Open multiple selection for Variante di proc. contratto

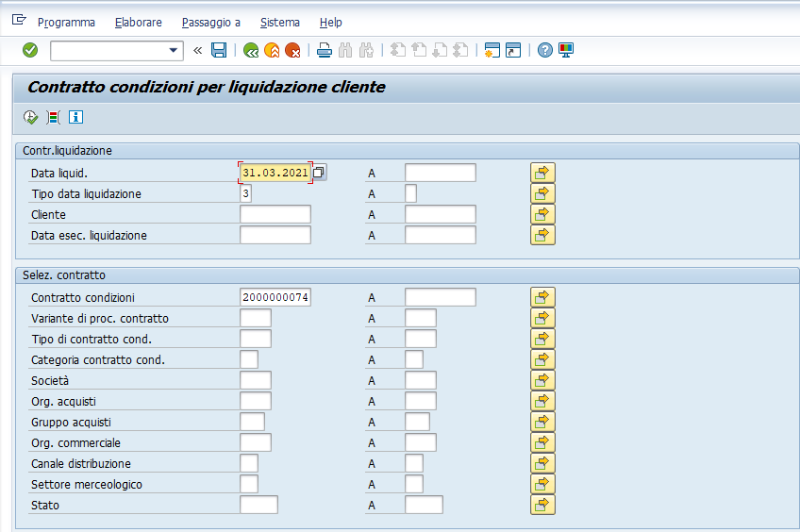point(542,318)
